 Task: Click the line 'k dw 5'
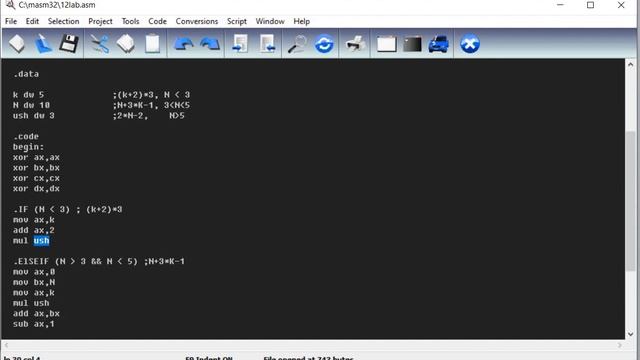click(x=28, y=95)
